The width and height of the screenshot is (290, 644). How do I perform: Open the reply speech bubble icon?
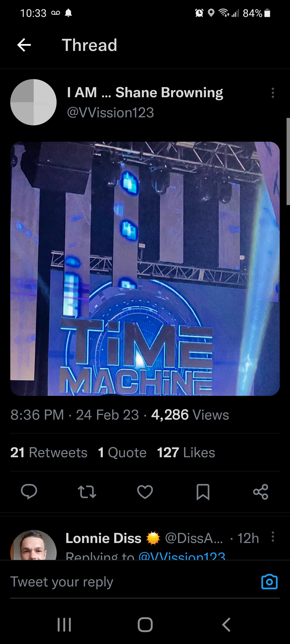click(x=29, y=491)
